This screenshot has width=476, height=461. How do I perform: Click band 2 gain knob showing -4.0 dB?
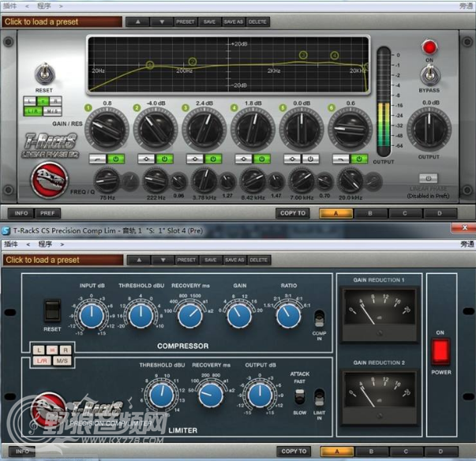point(156,129)
